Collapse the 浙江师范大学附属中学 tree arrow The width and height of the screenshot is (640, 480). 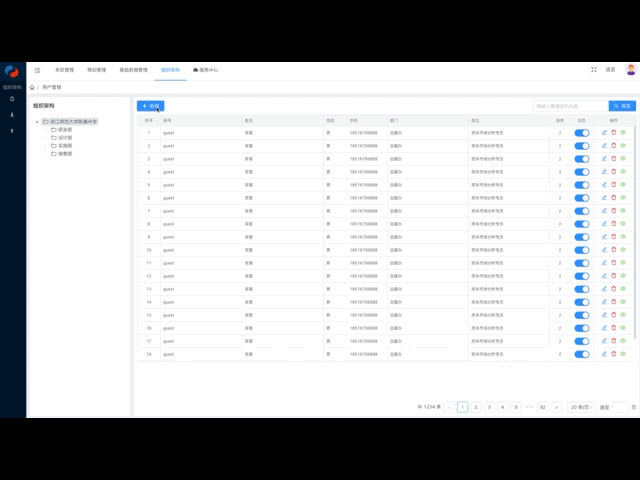point(37,122)
